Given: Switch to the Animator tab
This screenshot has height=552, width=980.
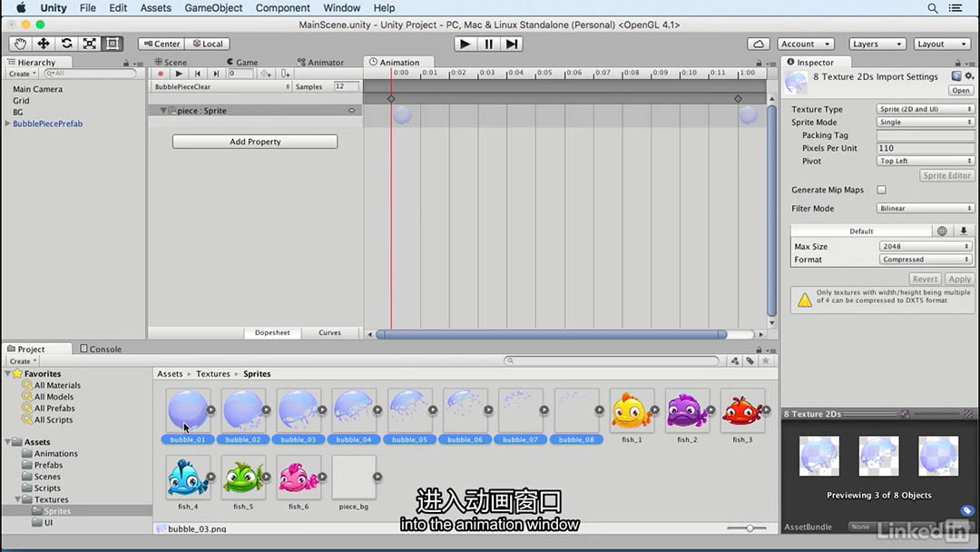Looking at the screenshot, I should (x=320, y=62).
